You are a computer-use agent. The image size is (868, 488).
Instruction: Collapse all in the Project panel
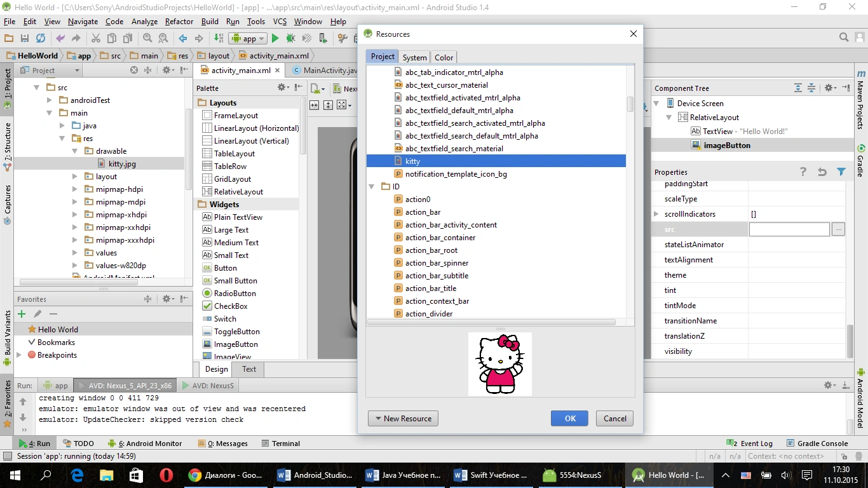(x=148, y=71)
